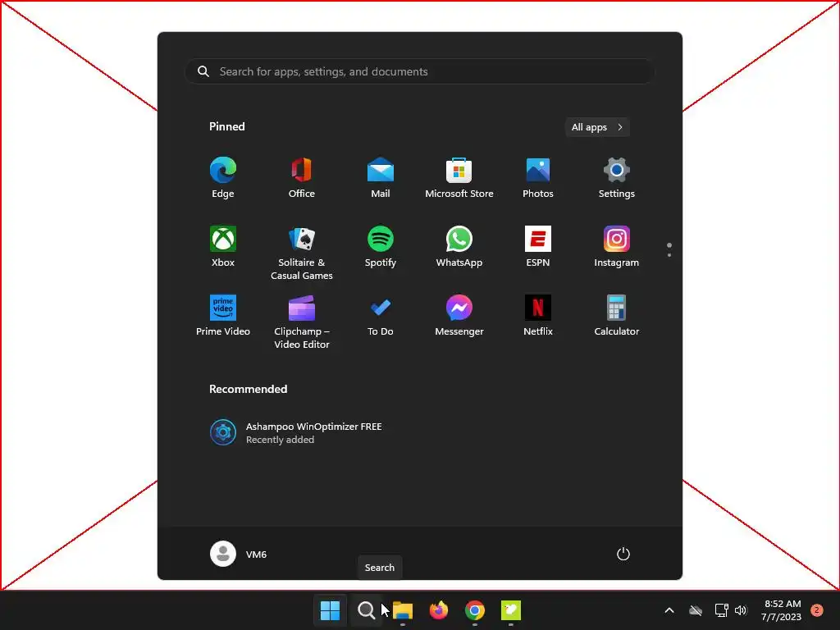Open Ashampoo WinOptimizer FREE recommendation
Screen dimensions: 840x630
[295, 432]
